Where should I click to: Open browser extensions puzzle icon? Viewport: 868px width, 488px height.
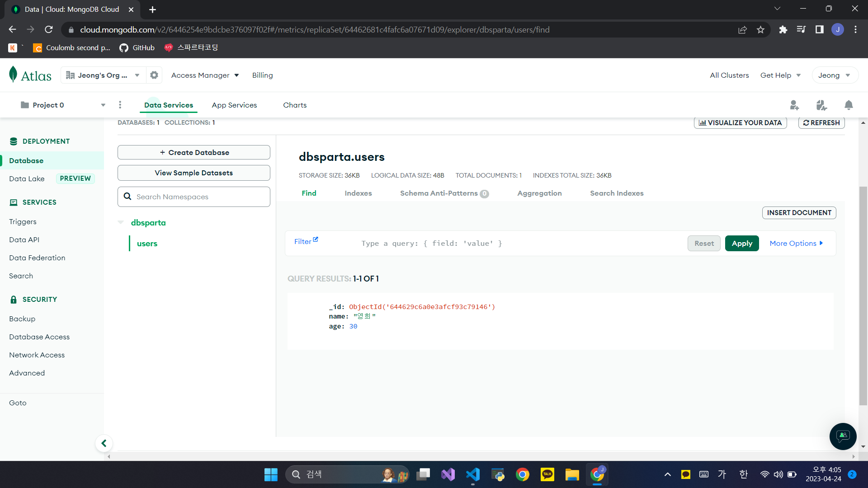[783, 30]
